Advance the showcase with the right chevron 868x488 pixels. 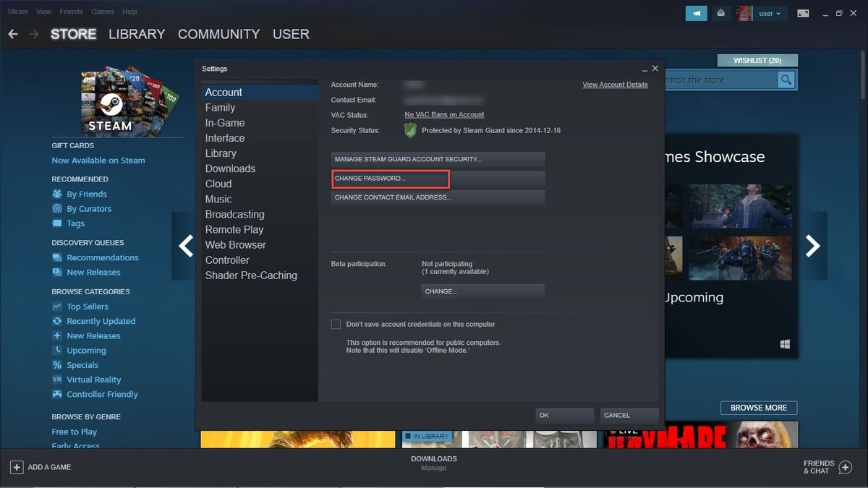coord(814,246)
